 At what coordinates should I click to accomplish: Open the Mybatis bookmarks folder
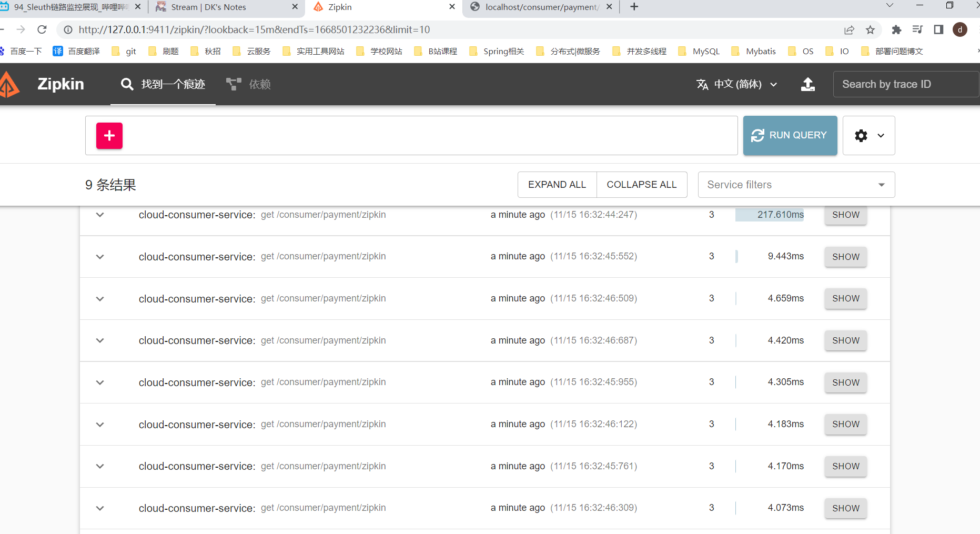point(753,51)
